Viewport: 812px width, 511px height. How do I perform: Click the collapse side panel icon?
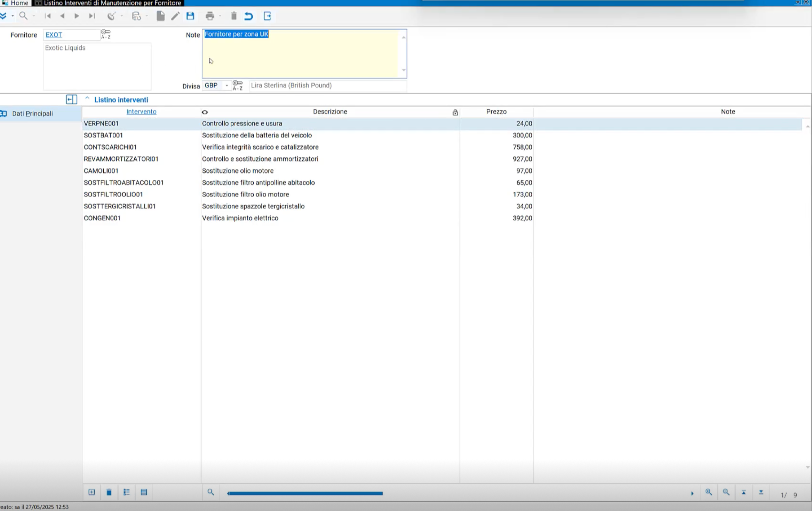point(72,100)
